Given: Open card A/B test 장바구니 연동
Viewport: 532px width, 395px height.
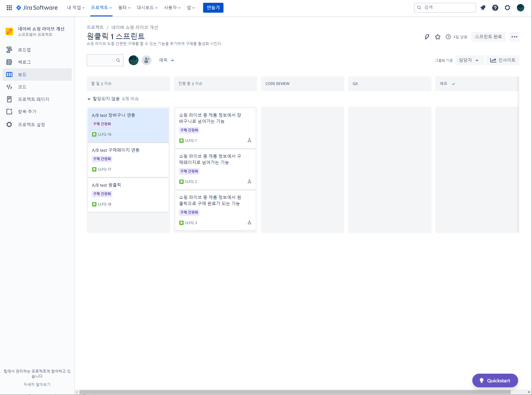Looking at the screenshot, I should click(128, 125).
